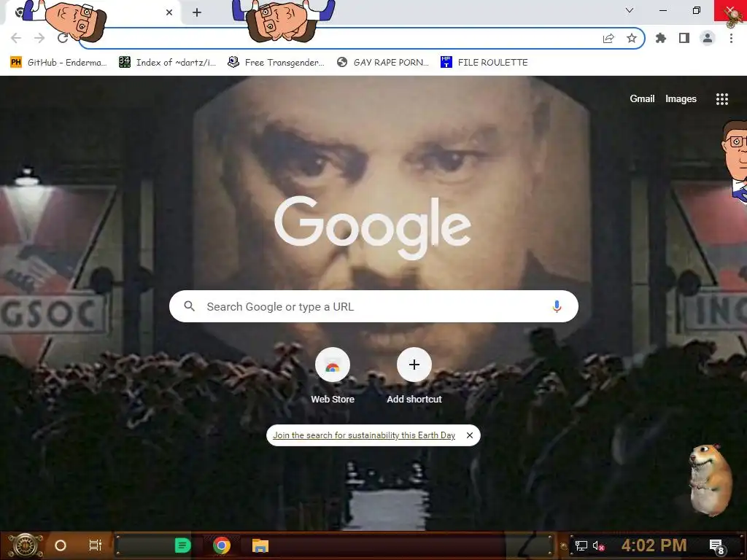Open a new tab with plus button
The height and width of the screenshot is (560, 747).
tap(197, 12)
